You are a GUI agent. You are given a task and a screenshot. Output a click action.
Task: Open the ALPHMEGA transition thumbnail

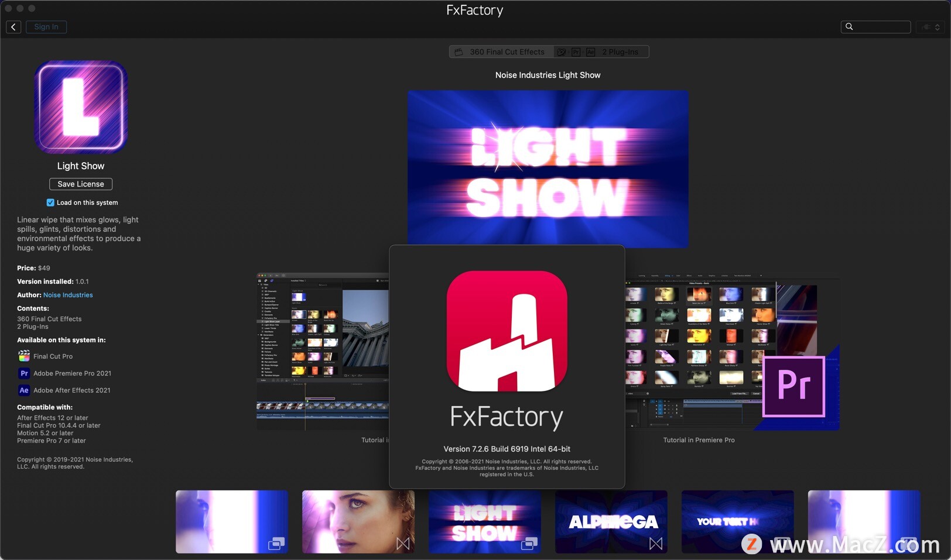[x=611, y=522]
